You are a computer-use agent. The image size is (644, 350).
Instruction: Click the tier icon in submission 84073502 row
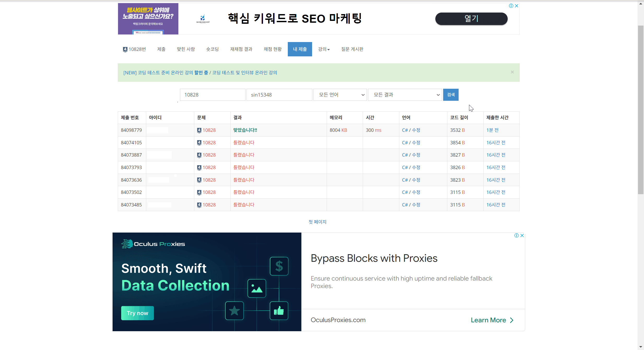click(x=199, y=192)
